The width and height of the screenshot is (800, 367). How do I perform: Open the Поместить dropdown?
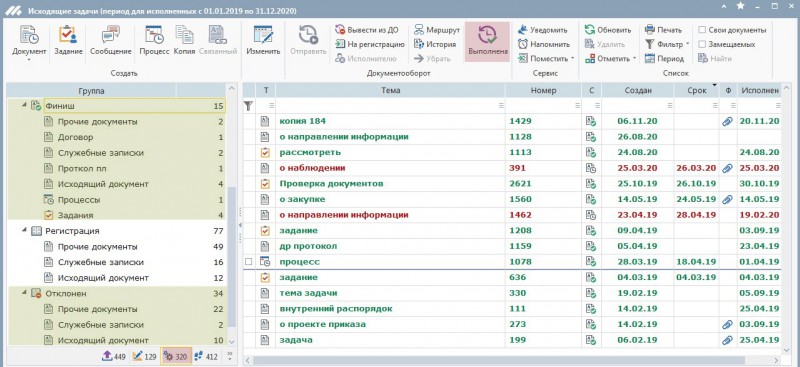[x=572, y=59]
